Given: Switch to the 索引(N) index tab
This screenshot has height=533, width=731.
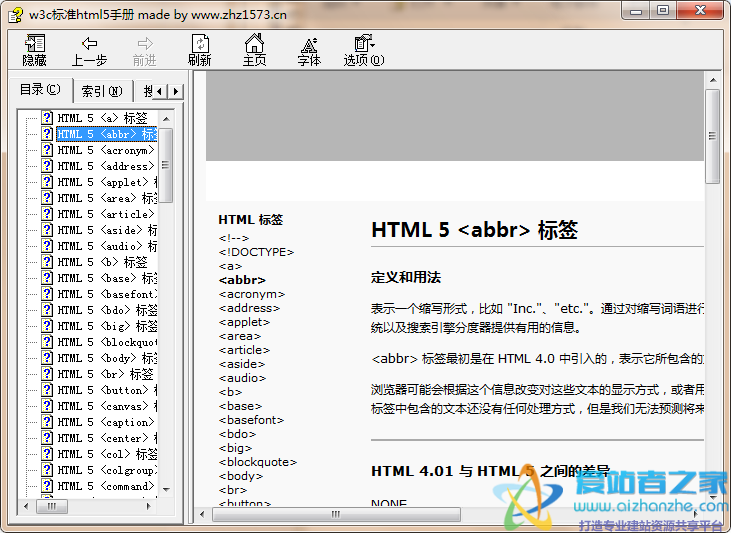Looking at the screenshot, I should pyautogui.click(x=102, y=91).
